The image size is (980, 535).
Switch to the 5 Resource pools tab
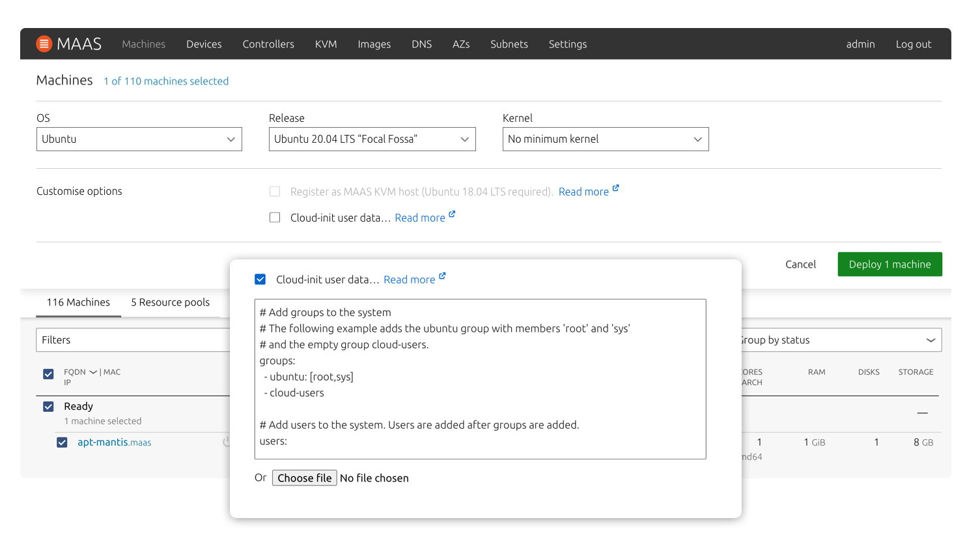click(x=170, y=302)
